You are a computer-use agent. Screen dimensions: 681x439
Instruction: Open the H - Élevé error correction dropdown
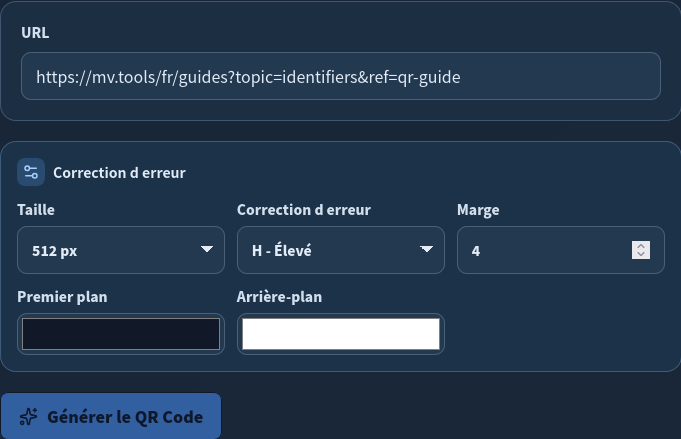341,250
